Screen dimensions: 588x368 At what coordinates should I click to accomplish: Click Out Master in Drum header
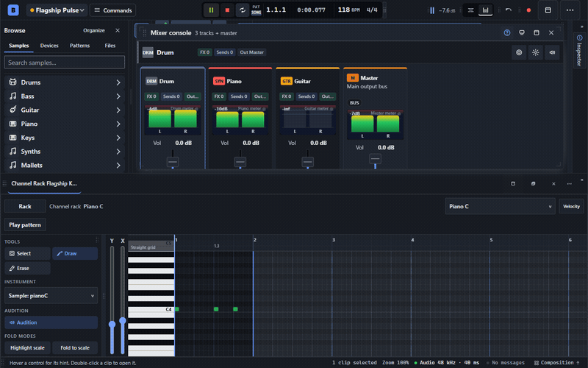[251, 52]
